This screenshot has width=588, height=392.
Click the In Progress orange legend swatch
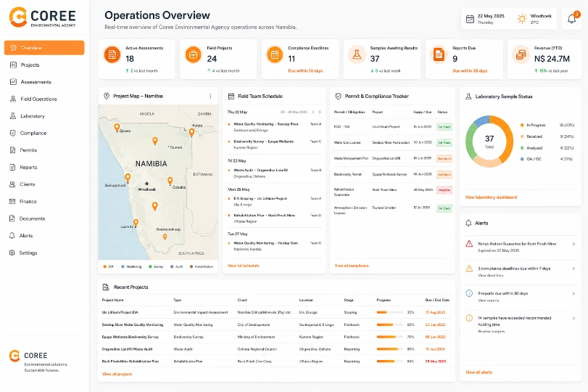(x=522, y=125)
